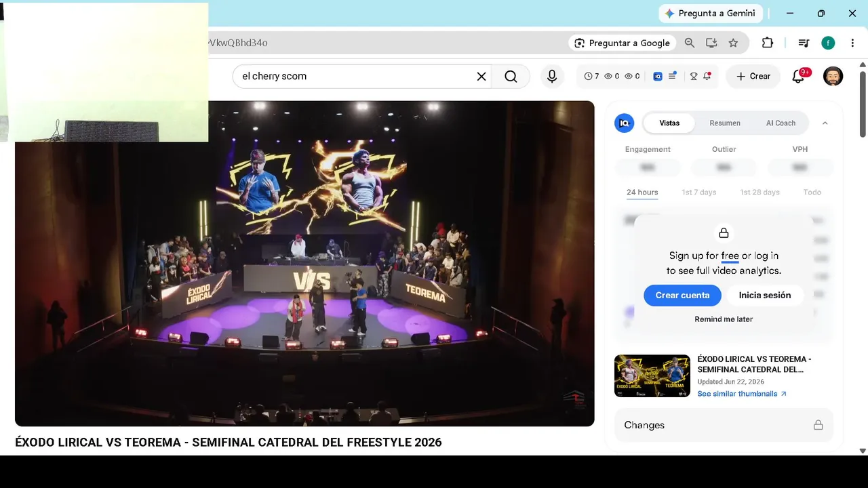The height and width of the screenshot is (488, 868).
Task: Click the lock icon on Changes row
Action: point(818,425)
